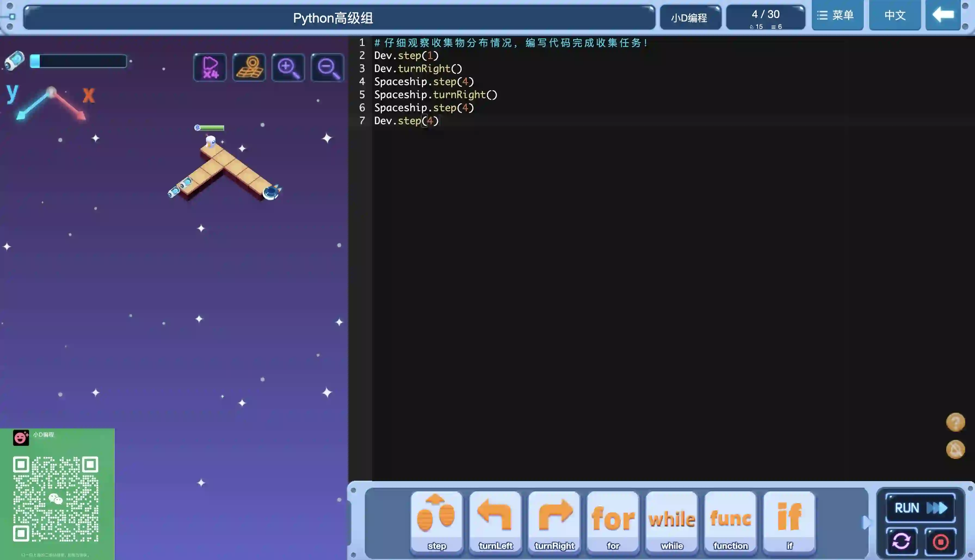Toggle the bell notification icon
The image size is (975, 560).
coord(955,449)
